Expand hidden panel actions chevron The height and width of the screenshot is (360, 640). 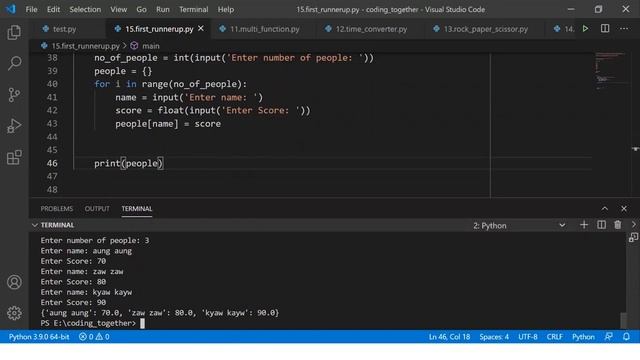click(x=633, y=224)
